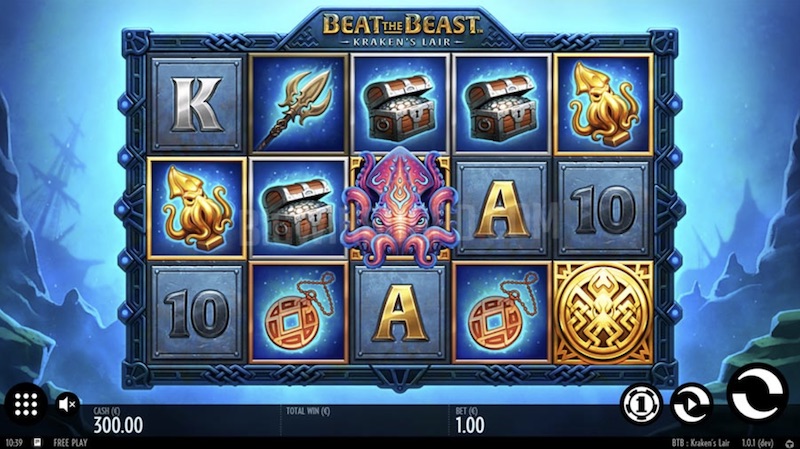The height and width of the screenshot is (449, 800).
Task: Open the paytable page icon beside Free Play
Action: tap(38, 442)
